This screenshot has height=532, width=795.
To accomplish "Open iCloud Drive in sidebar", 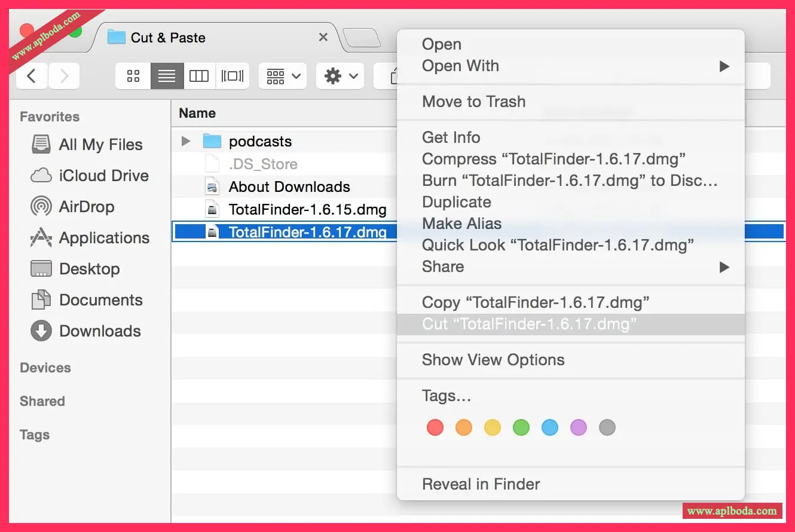I will pos(103,176).
